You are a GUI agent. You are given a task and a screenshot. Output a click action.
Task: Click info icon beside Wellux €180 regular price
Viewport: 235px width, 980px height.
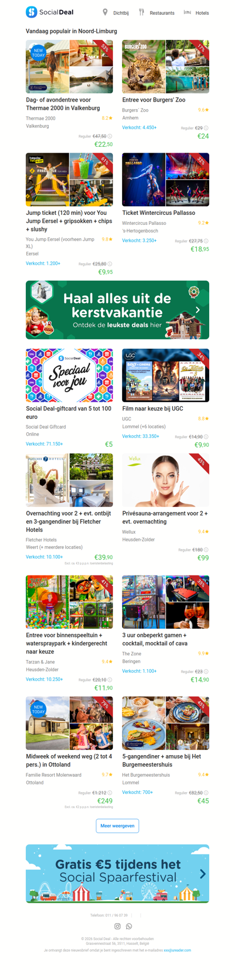point(206,550)
